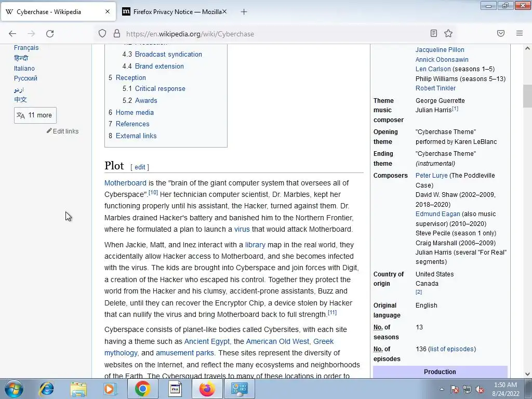Open the American Old West link
The width and height of the screenshot is (532, 399).
pos(277,341)
